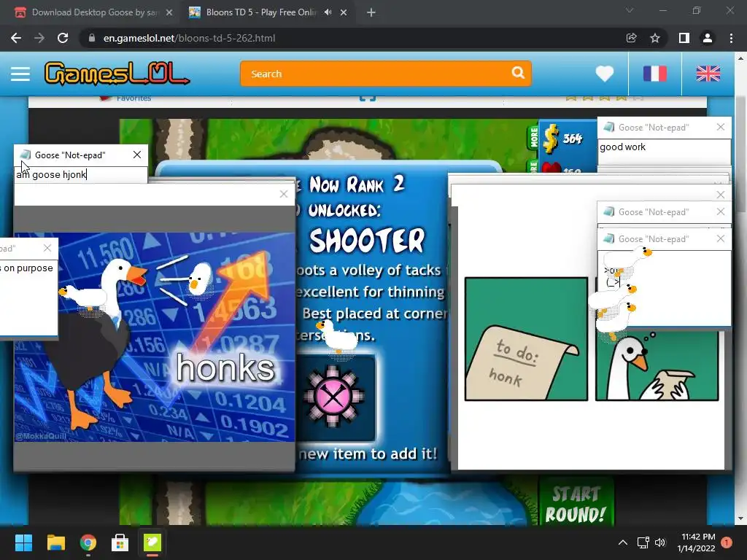Click the Desktop Goose taskbar icon
This screenshot has width=747, height=560.
152,542
